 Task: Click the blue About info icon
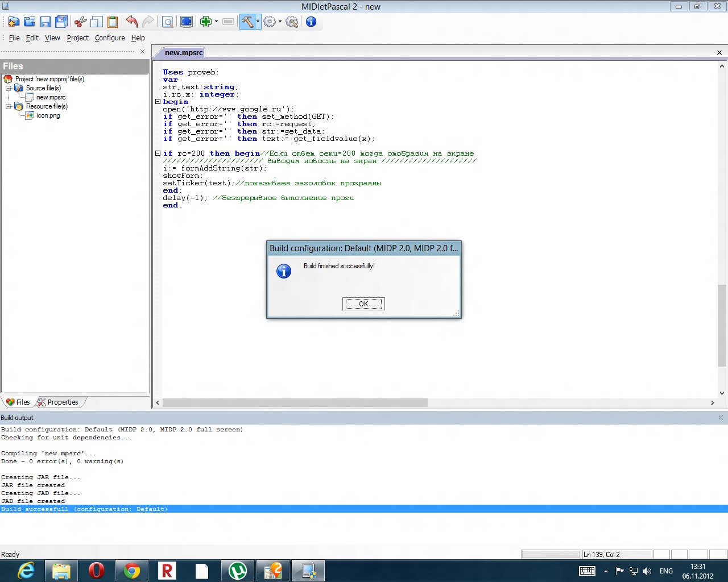pyautogui.click(x=311, y=22)
